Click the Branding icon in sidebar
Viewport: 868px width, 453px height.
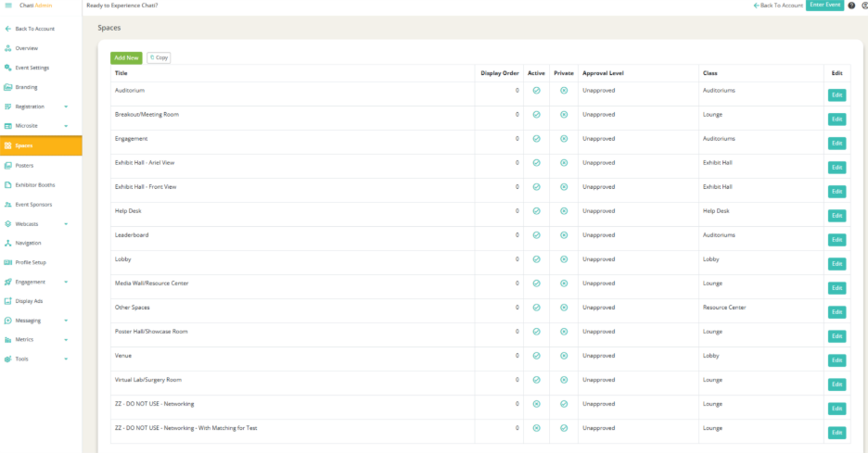click(8, 87)
